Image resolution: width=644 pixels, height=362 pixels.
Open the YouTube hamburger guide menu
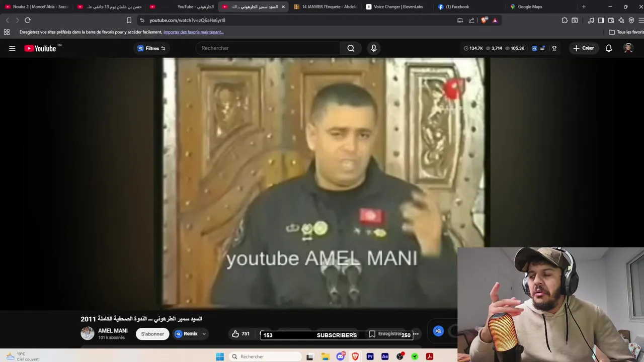tap(12, 48)
